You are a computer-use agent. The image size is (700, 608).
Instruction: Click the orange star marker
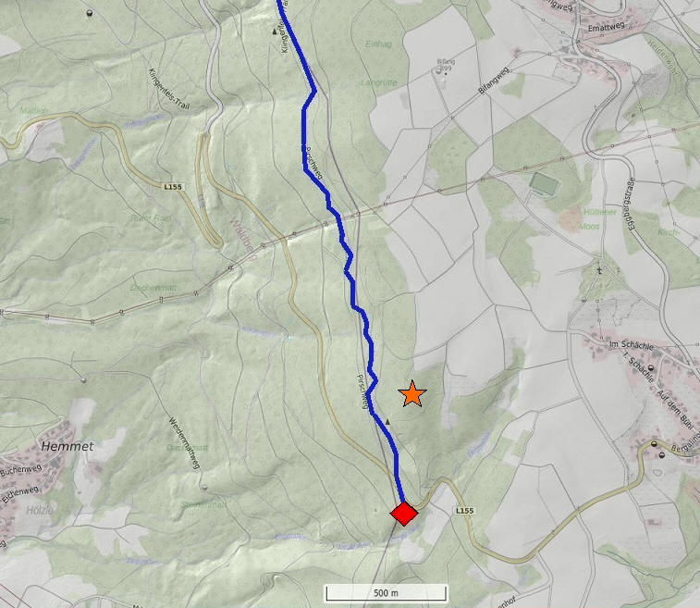click(412, 394)
